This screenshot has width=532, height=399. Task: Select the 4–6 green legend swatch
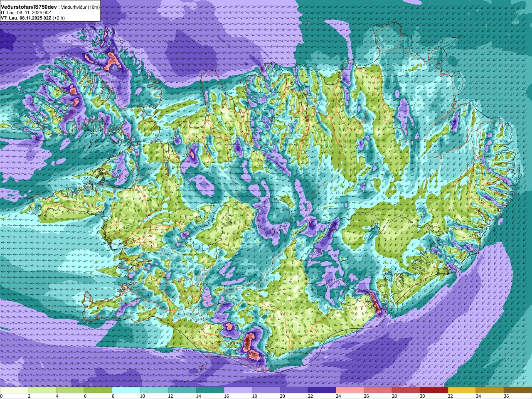tap(70, 390)
